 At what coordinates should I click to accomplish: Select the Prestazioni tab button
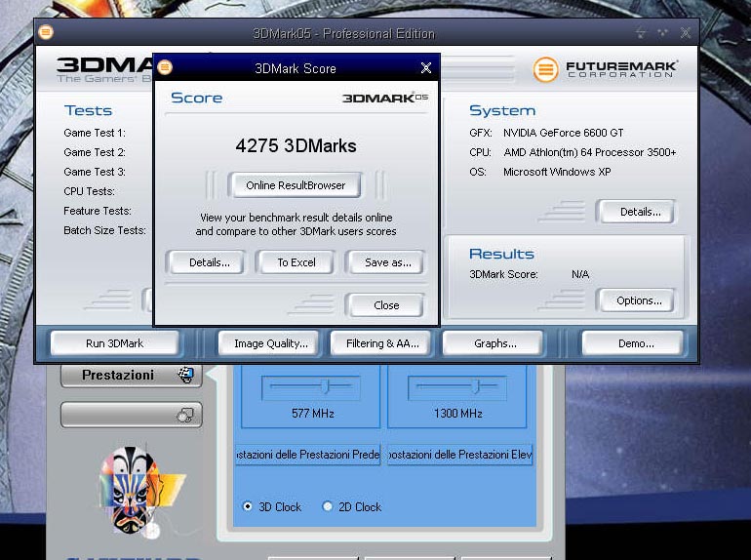pyautogui.click(x=132, y=375)
